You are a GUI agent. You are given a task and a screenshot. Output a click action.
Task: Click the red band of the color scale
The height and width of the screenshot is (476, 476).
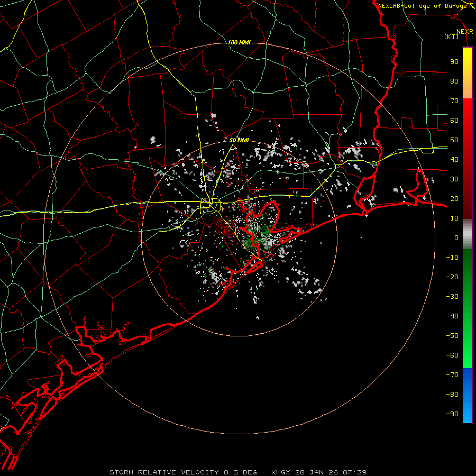point(467,159)
